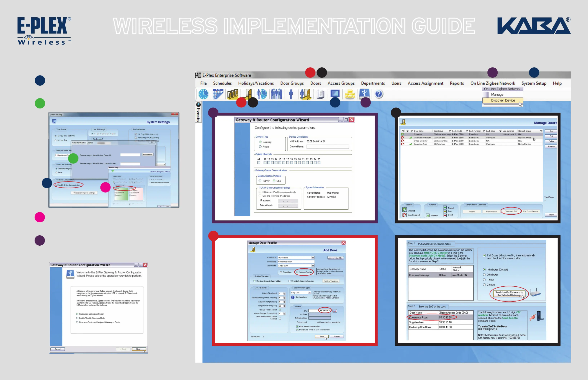
Task: Select the Company-Gateway row
Action: (x=440, y=275)
